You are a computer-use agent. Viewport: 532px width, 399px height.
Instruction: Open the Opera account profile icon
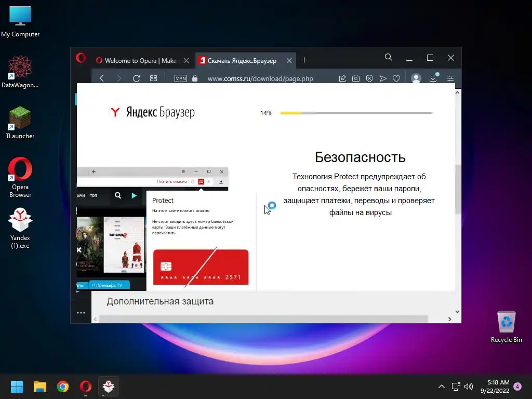(416, 78)
